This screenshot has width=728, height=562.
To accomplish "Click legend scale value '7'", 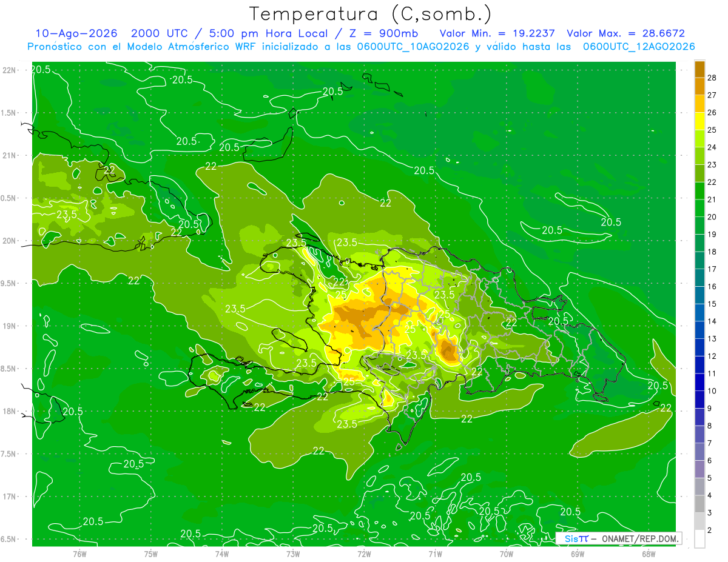I will click(x=710, y=443).
